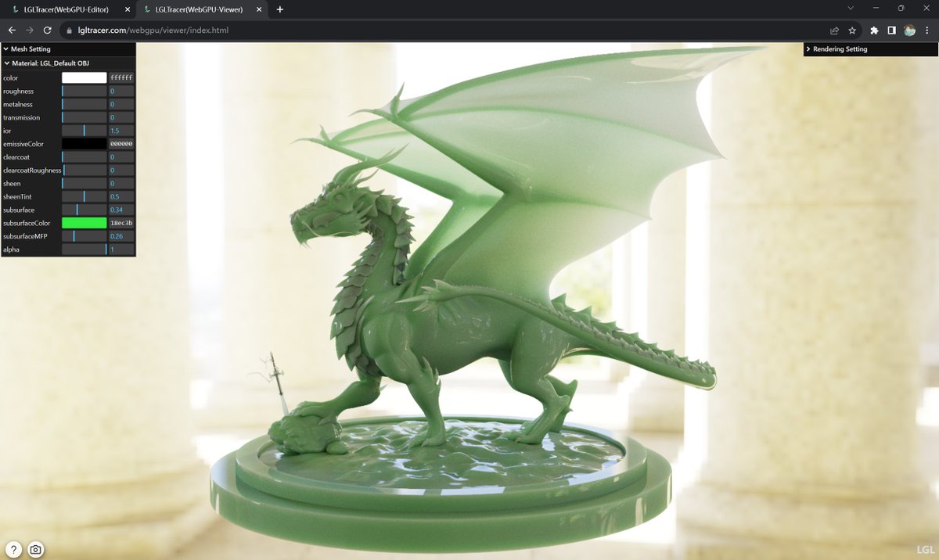The image size is (939, 560).
Task: Reload the page with the refresh icon
Action: [x=47, y=31]
